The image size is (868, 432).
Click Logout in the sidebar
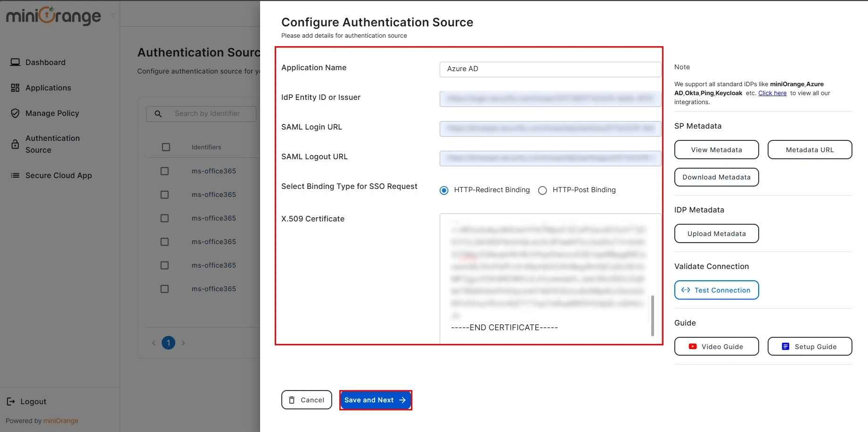pos(33,401)
